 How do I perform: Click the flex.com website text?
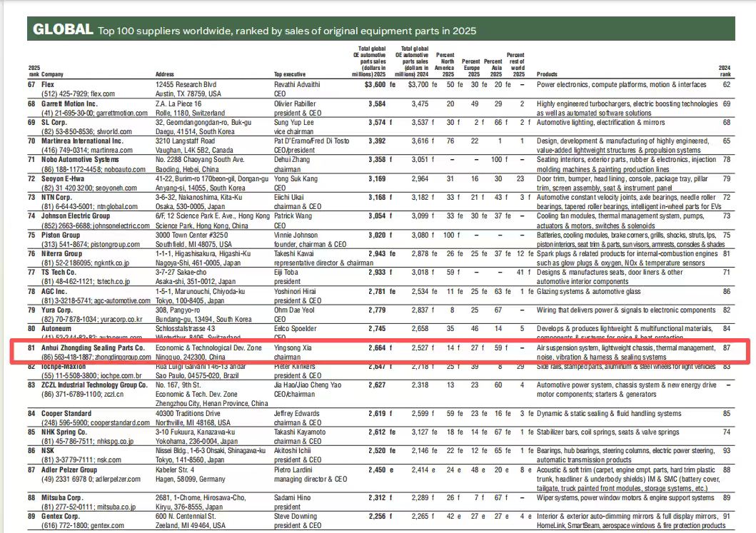point(102,94)
